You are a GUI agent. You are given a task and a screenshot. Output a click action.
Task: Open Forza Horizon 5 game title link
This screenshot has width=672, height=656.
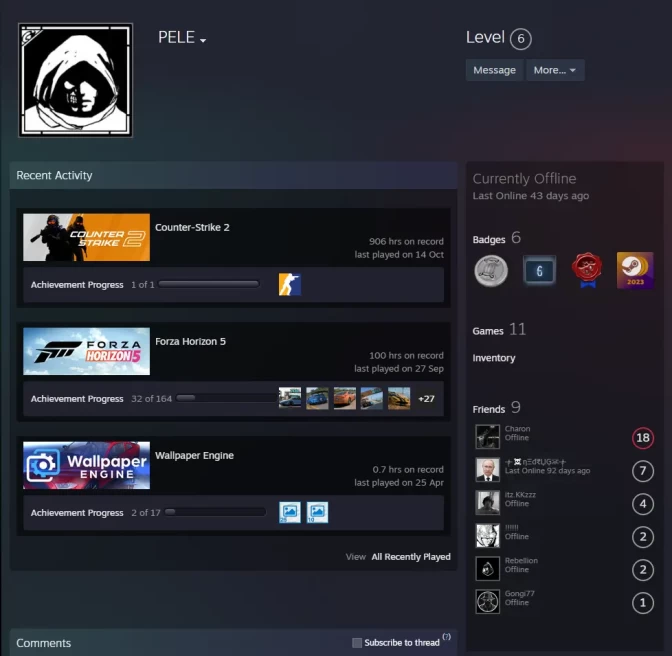point(190,341)
